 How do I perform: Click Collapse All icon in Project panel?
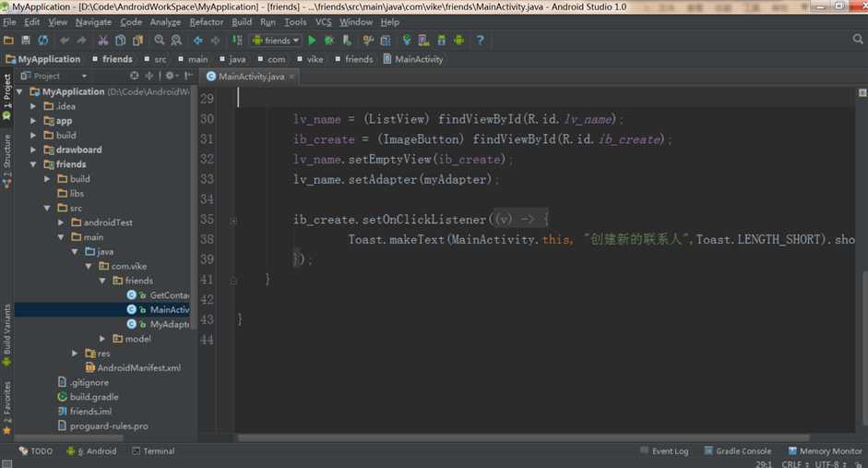tap(149, 76)
